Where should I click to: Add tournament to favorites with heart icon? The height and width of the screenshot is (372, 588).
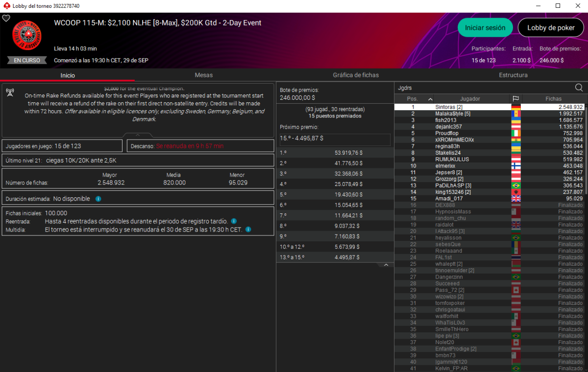[x=6, y=18]
